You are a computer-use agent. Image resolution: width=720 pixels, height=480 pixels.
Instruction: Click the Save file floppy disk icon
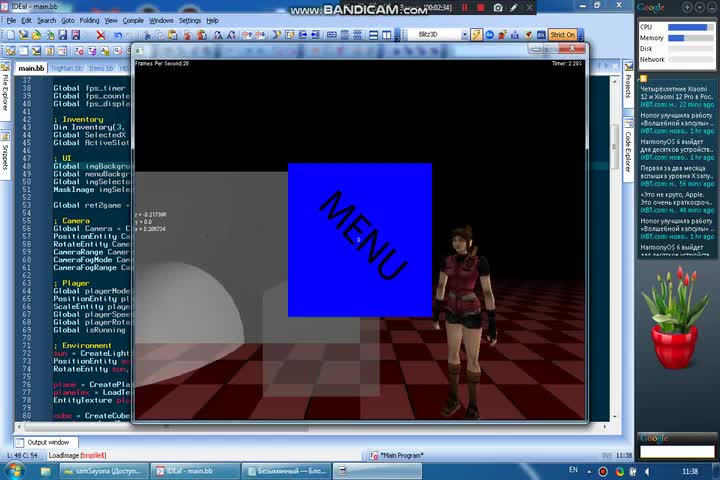[x=62, y=35]
